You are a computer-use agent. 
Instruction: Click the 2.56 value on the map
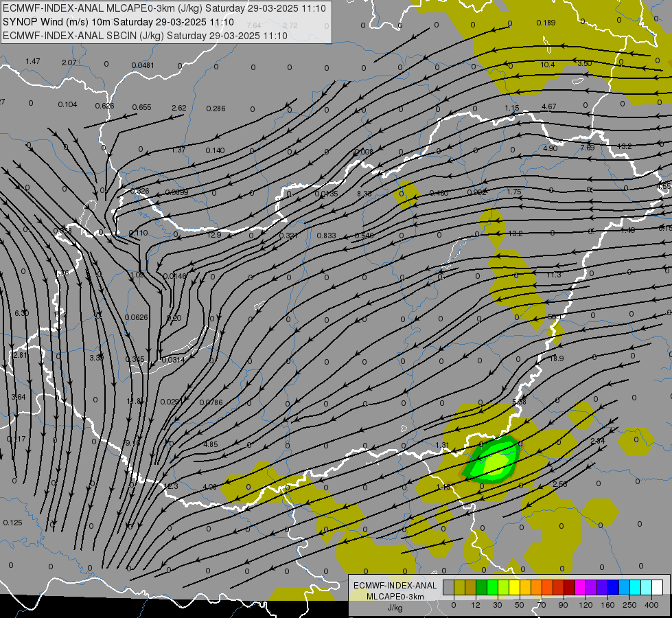(559, 484)
